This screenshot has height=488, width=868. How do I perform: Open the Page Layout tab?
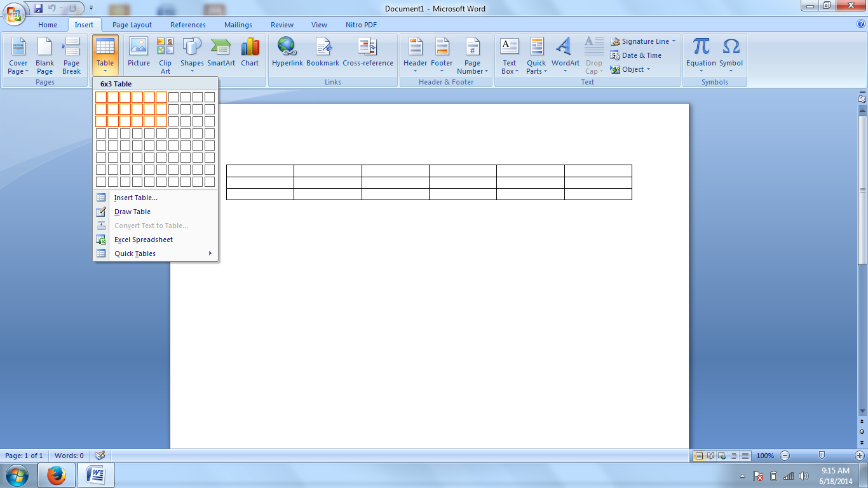(x=132, y=25)
